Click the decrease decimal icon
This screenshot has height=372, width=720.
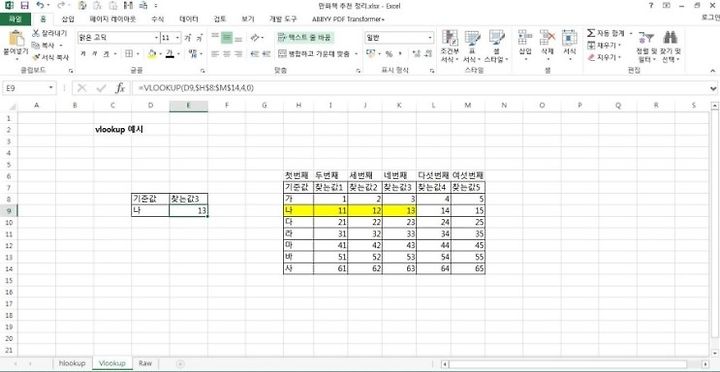click(x=428, y=54)
